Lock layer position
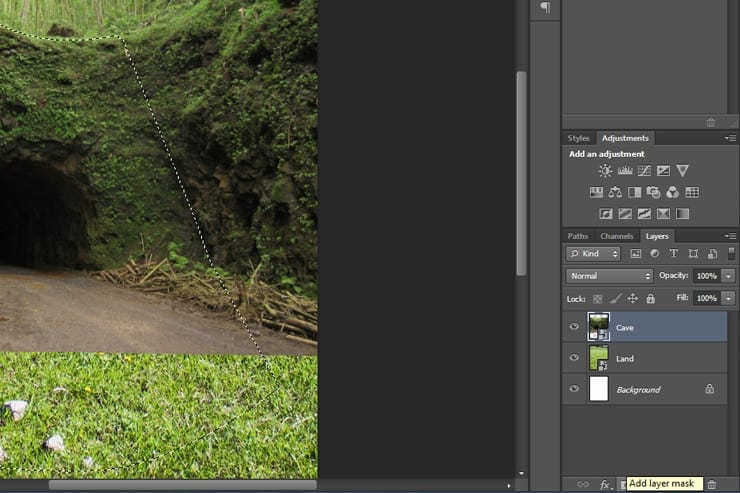The image size is (740, 493). pyautogui.click(x=632, y=299)
